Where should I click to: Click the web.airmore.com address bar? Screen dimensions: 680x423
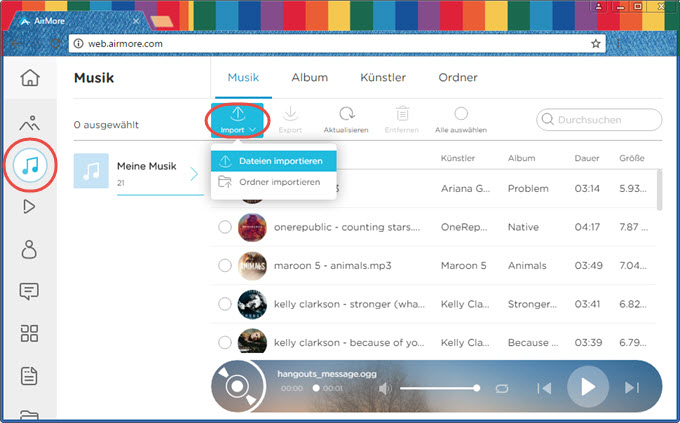pyautogui.click(x=337, y=43)
